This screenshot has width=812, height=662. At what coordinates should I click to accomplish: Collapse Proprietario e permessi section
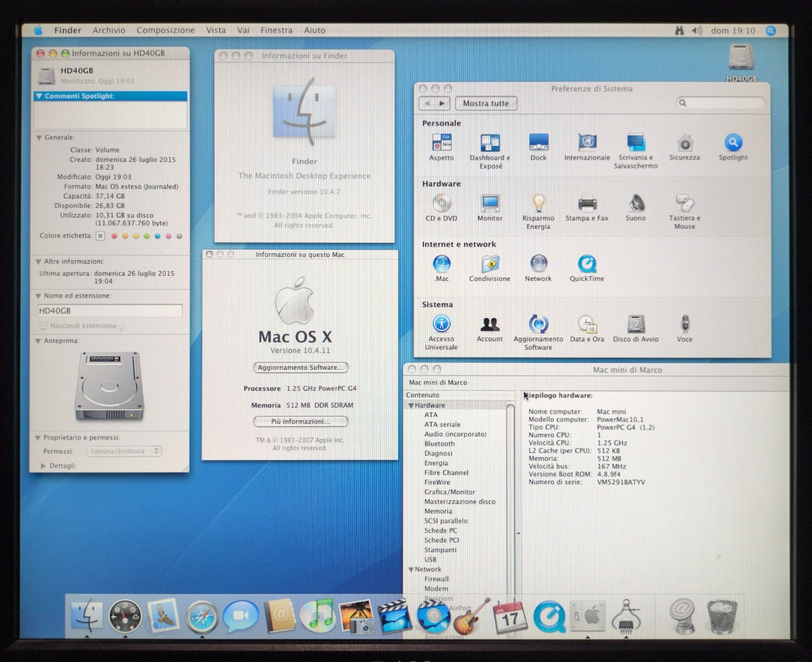tap(38, 438)
